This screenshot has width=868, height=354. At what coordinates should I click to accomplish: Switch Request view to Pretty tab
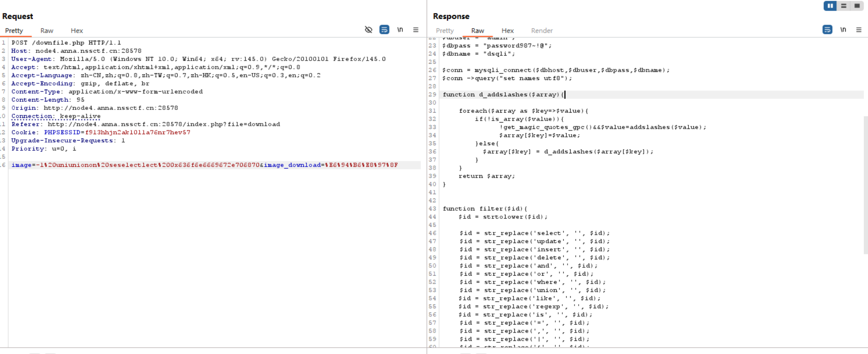pos(14,30)
